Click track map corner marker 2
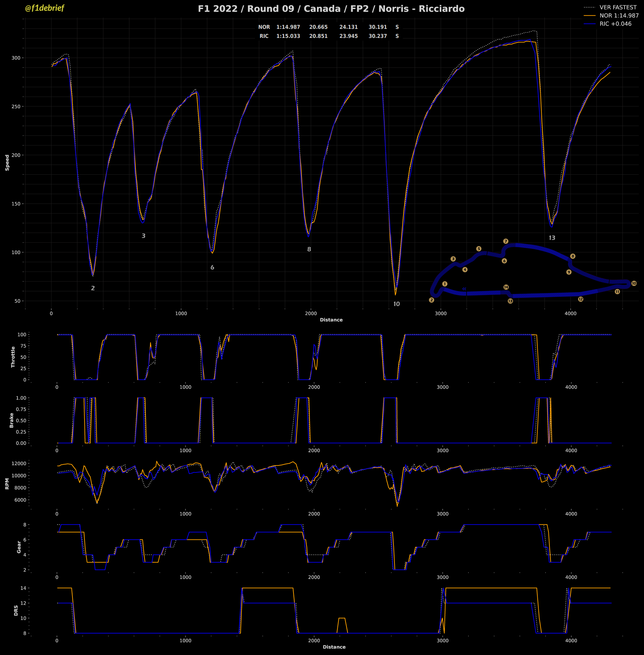 [432, 300]
